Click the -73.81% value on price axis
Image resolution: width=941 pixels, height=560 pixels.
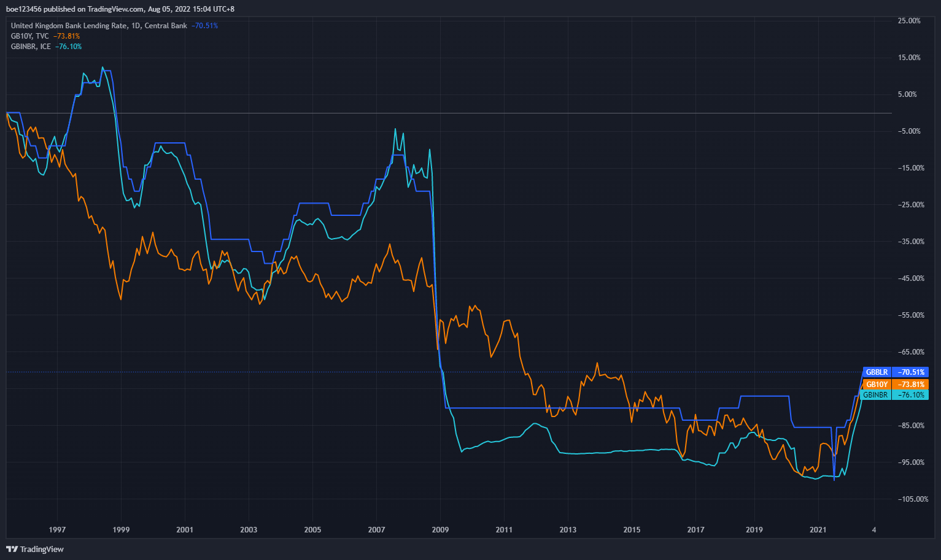pyautogui.click(x=911, y=385)
